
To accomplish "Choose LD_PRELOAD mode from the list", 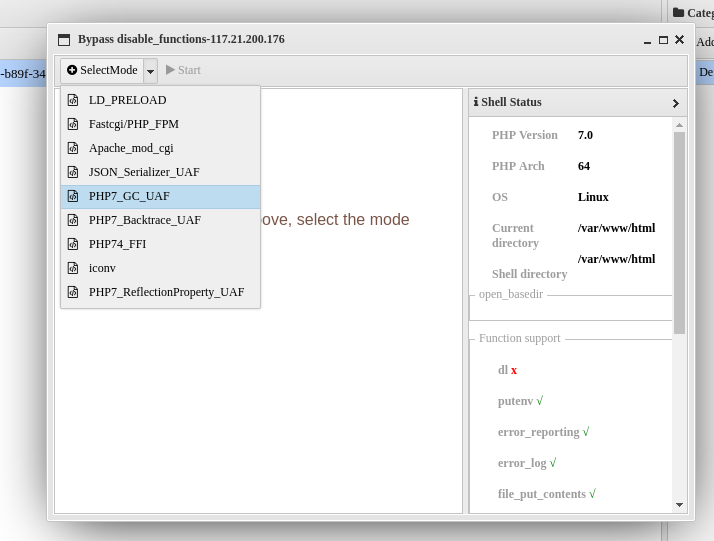I will click(x=160, y=100).
